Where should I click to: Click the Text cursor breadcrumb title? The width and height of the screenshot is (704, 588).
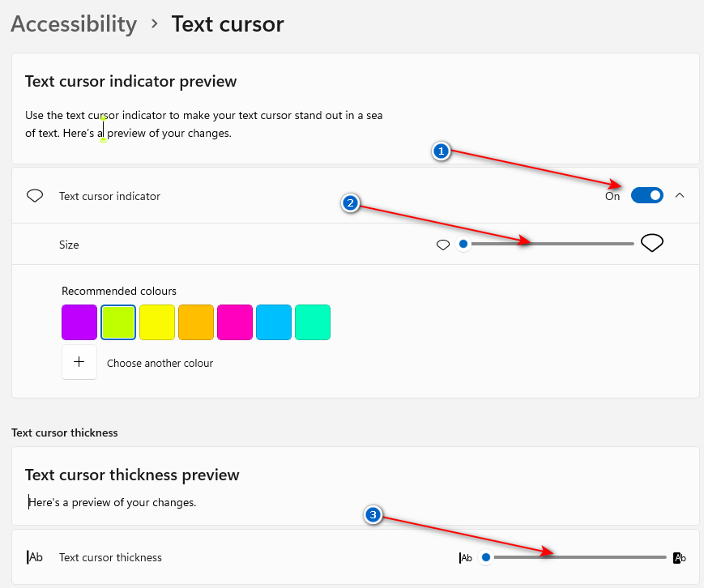[x=228, y=24]
